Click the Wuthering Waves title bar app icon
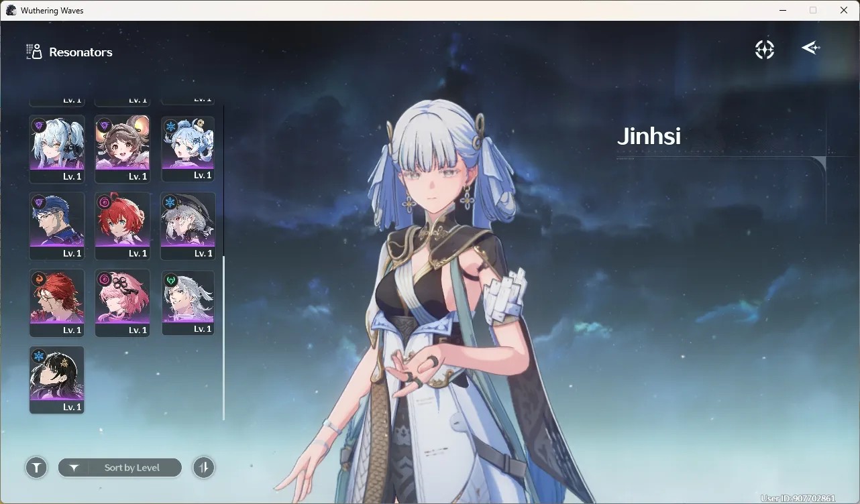 (x=11, y=10)
